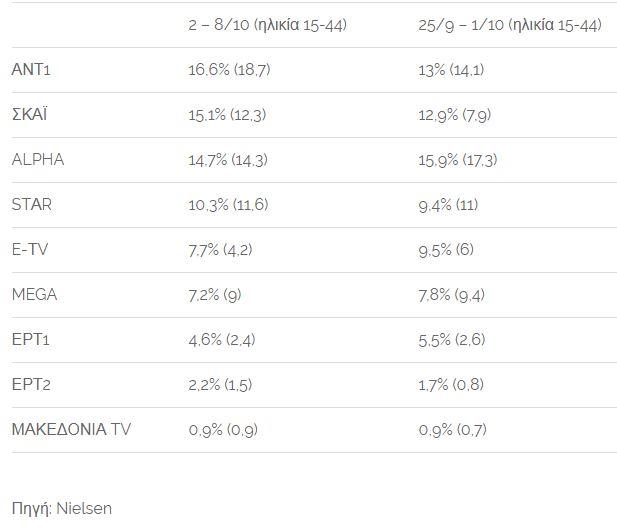The width and height of the screenshot is (617, 528).
Task: Click the "Πηγή: Nielsen" source text
Action: 62,508
